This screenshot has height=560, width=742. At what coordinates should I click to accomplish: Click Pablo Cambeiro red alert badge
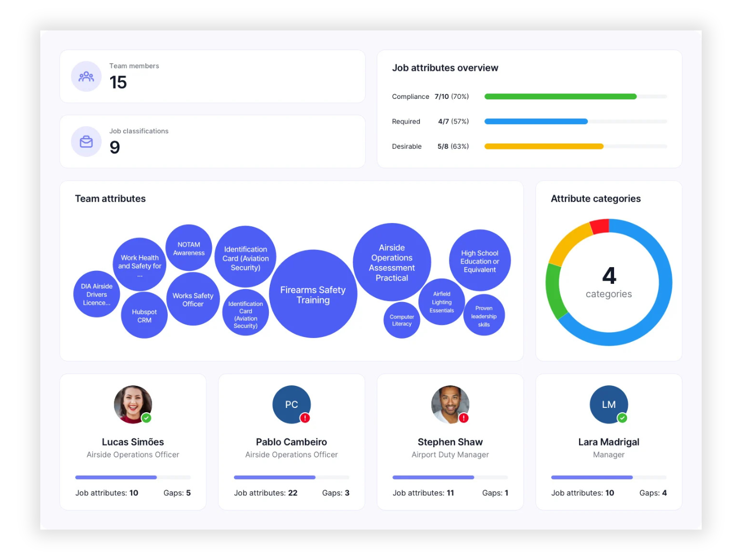pyautogui.click(x=305, y=418)
